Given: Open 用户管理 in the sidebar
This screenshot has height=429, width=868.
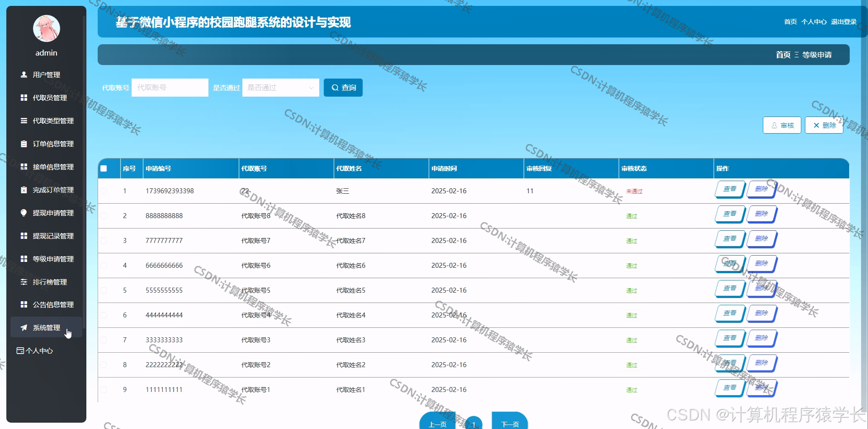Looking at the screenshot, I should pos(46,75).
